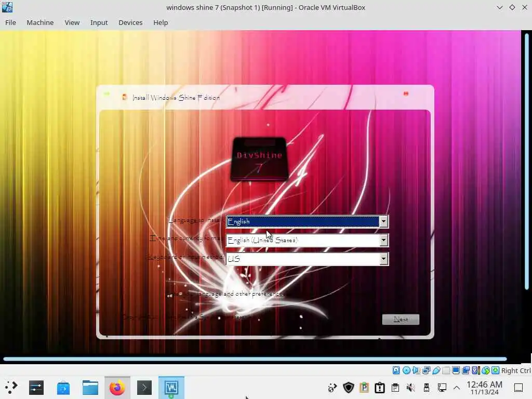The image size is (532, 399).
Task: Click the recording status icon
Action: [x=466, y=370]
